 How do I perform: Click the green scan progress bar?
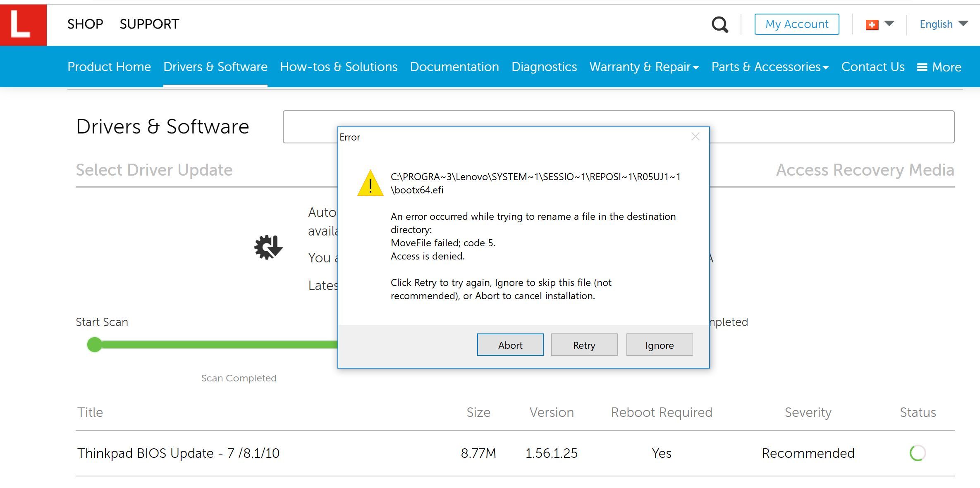tap(219, 345)
